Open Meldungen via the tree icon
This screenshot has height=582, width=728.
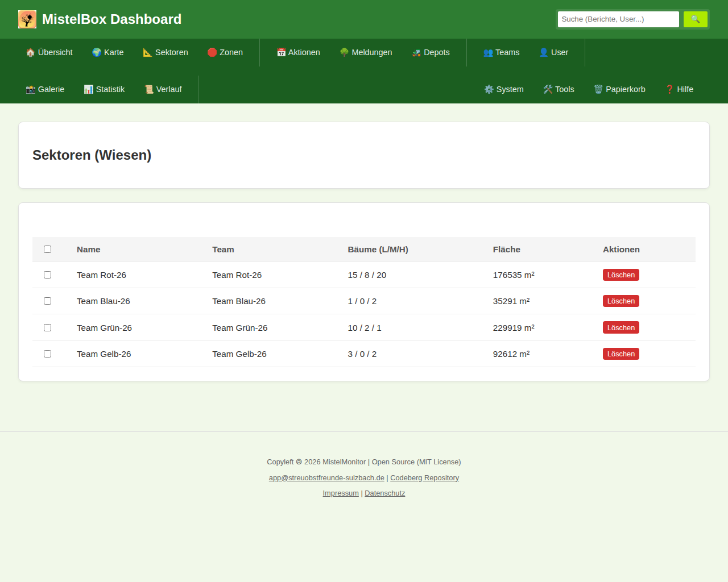pyautogui.click(x=344, y=52)
